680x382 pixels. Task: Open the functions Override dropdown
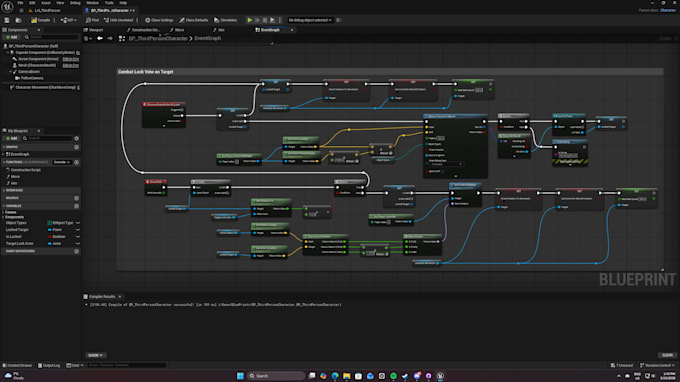tap(62, 162)
